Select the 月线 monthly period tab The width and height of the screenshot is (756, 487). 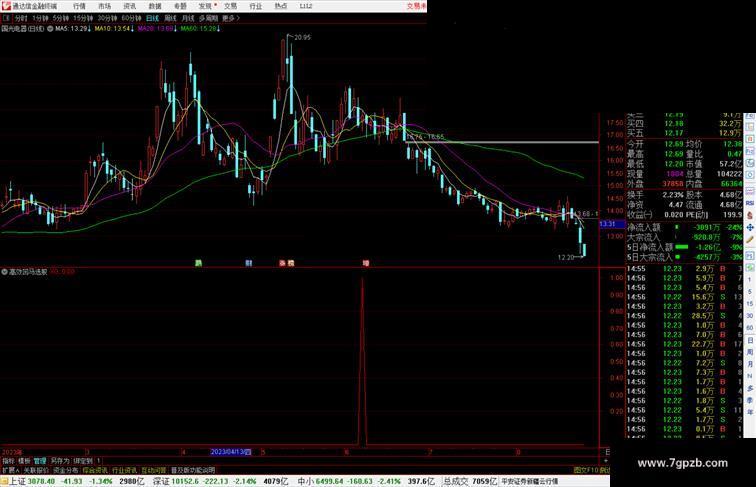(x=188, y=18)
